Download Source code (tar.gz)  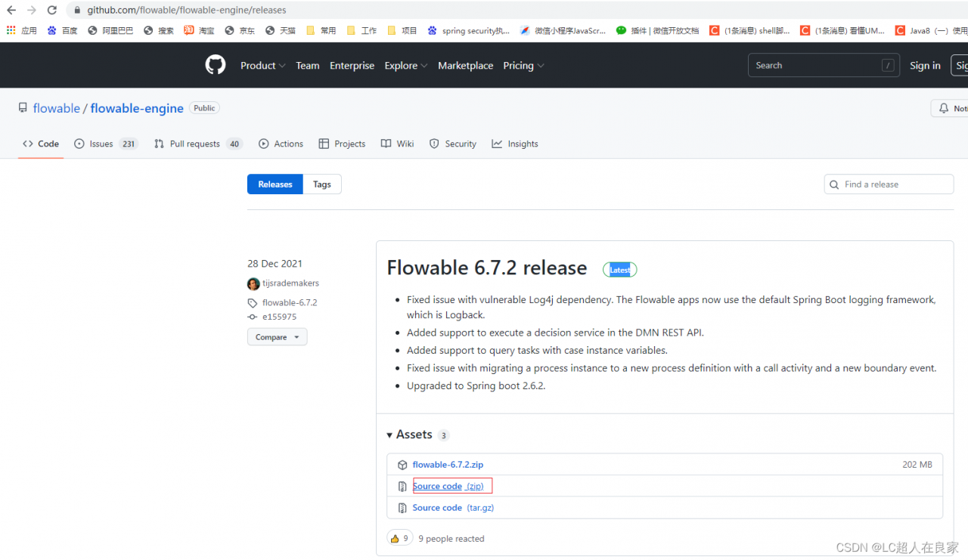(453, 508)
